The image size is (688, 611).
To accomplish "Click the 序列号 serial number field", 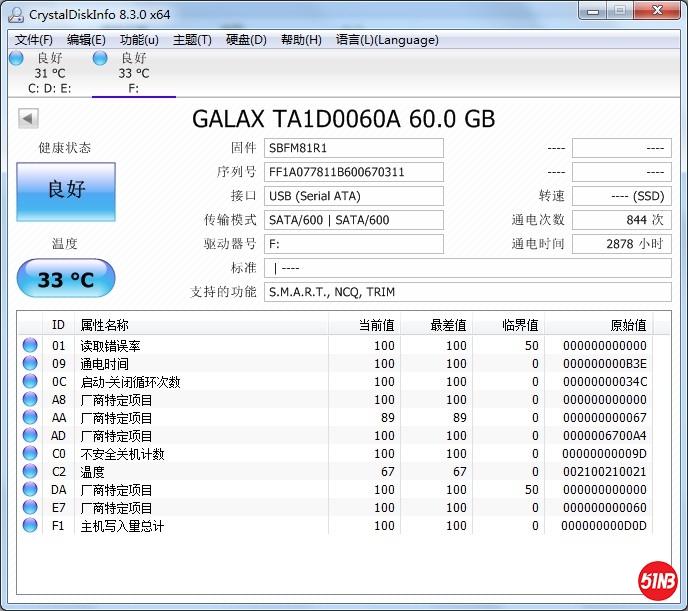I will tap(353, 172).
